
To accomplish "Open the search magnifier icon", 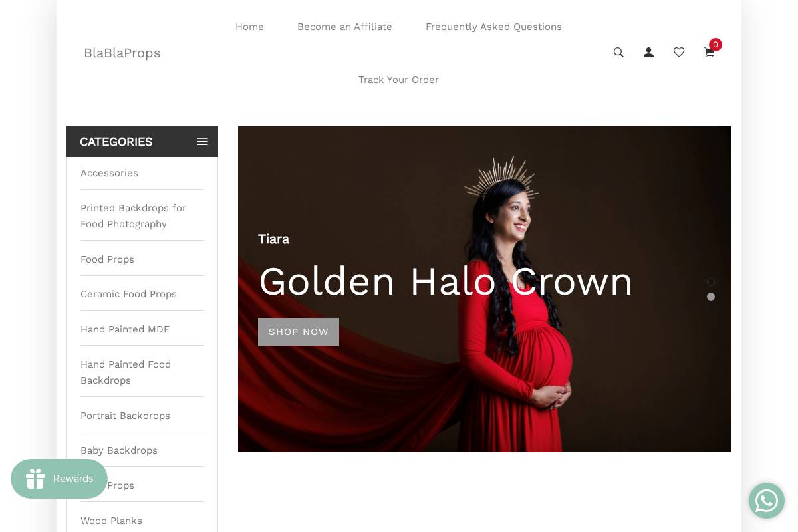I will tap(618, 53).
